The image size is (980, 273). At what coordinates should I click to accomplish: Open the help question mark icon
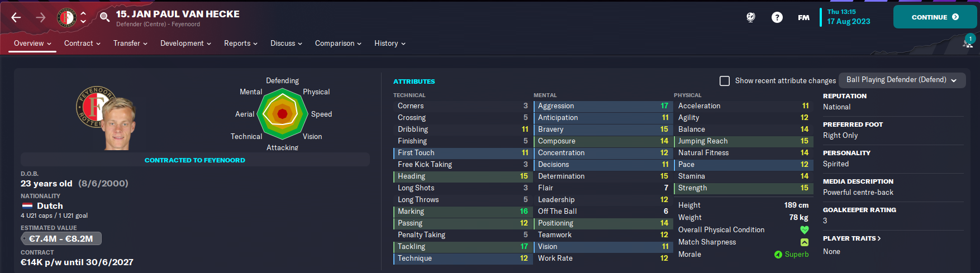pyautogui.click(x=777, y=17)
